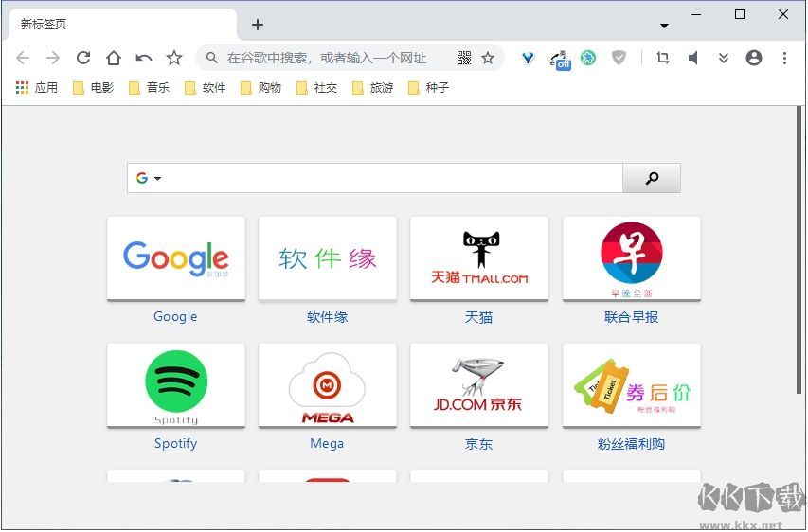Open the 种子 bookmark folder
The image size is (808, 532).
[x=428, y=87]
